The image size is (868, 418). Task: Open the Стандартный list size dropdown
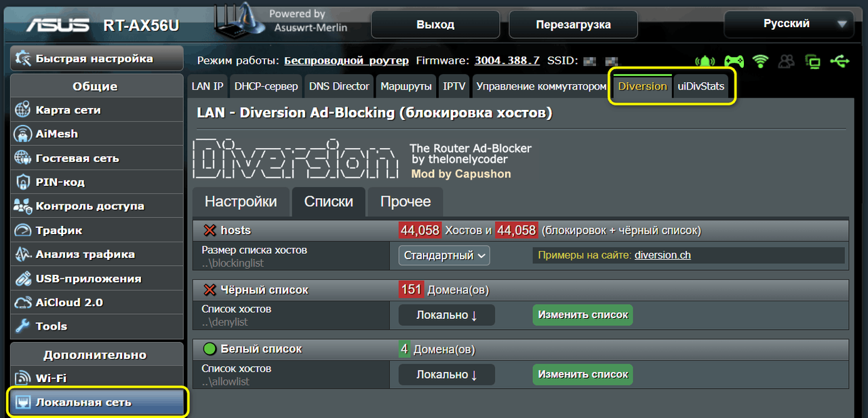click(x=444, y=256)
